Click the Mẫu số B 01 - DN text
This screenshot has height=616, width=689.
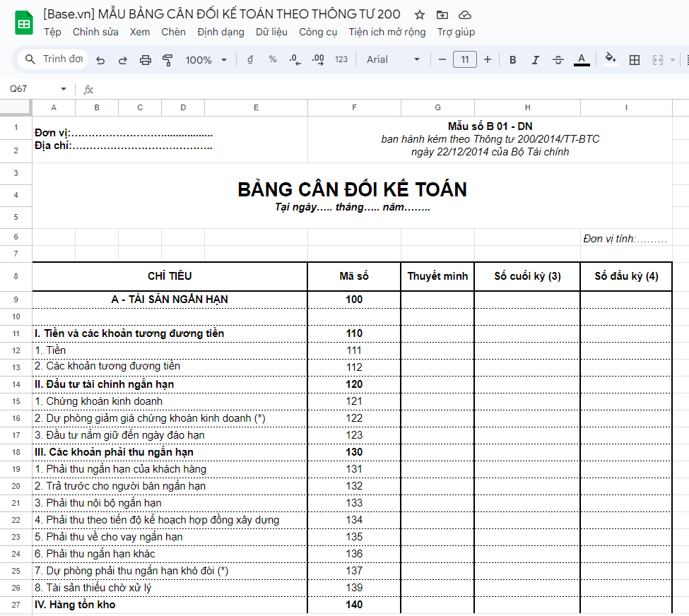pyautogui.click(x=490, y=126)
